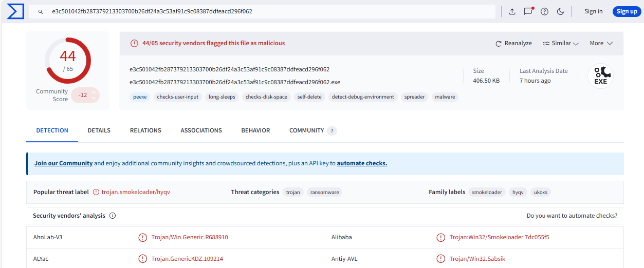The height and width of the screenshot is (268, 644).
Task: Click the ransomware threat category chip
Action: 325,192
